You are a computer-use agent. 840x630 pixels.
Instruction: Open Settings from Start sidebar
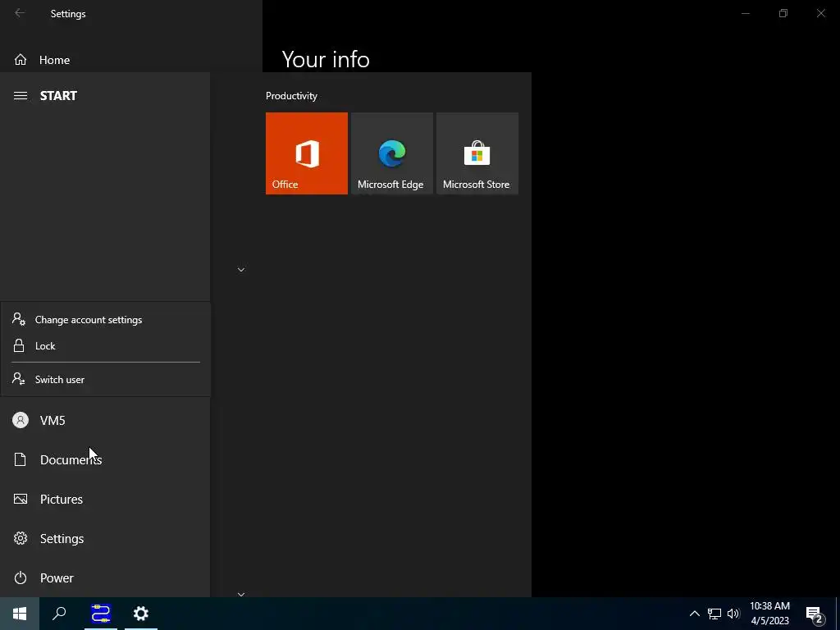click(x=105, y=538)
